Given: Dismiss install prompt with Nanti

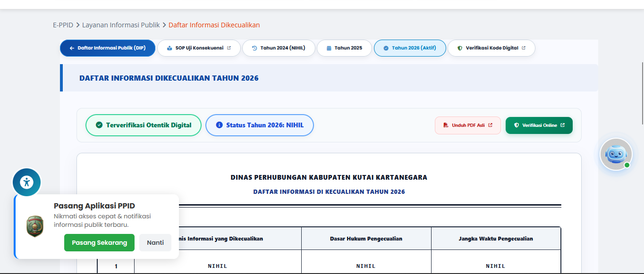Looking at the screenshot, I should pos(155,243).
